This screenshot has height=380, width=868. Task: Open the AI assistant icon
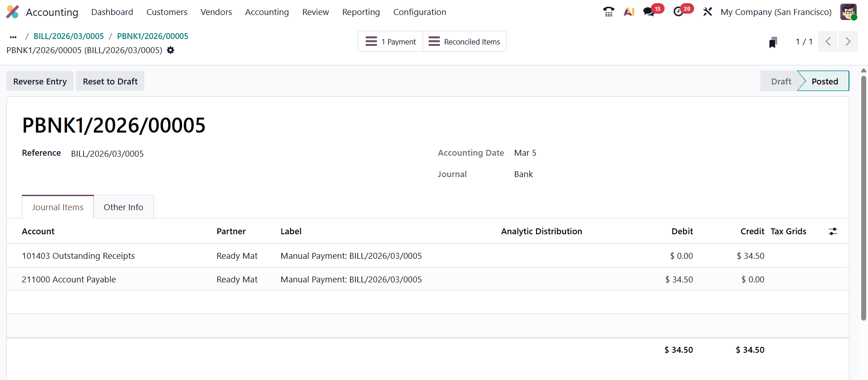pos(629,12)
